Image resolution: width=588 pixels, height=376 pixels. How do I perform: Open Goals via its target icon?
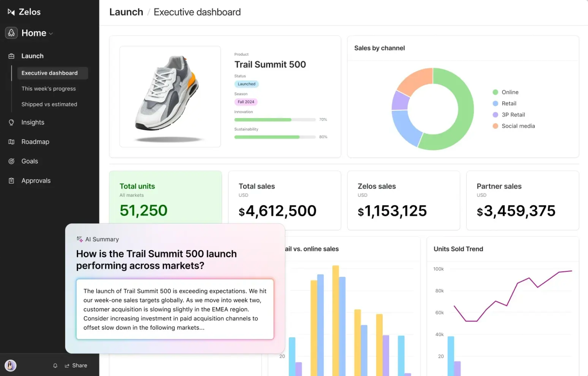point(11,161)
